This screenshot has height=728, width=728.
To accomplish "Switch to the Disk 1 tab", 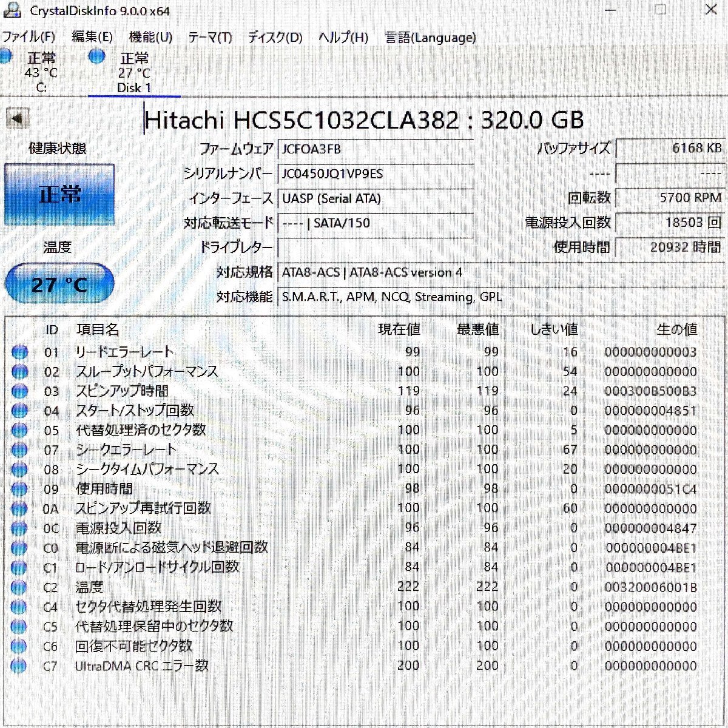I will (135, 73).
